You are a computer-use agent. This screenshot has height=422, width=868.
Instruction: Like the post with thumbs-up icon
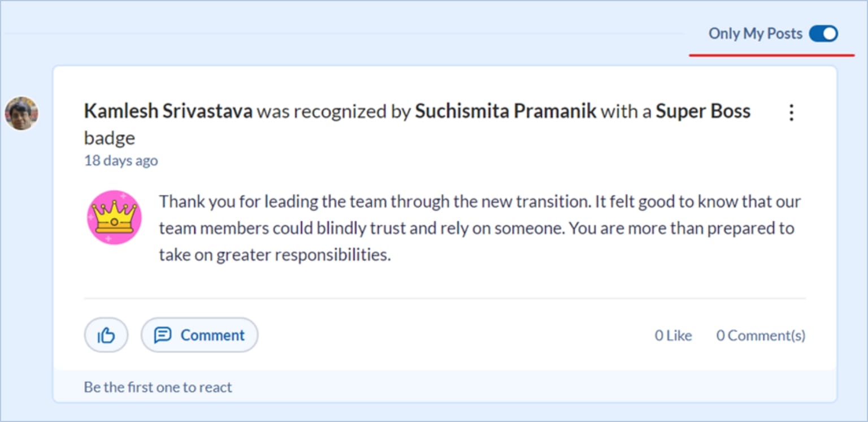106,335
